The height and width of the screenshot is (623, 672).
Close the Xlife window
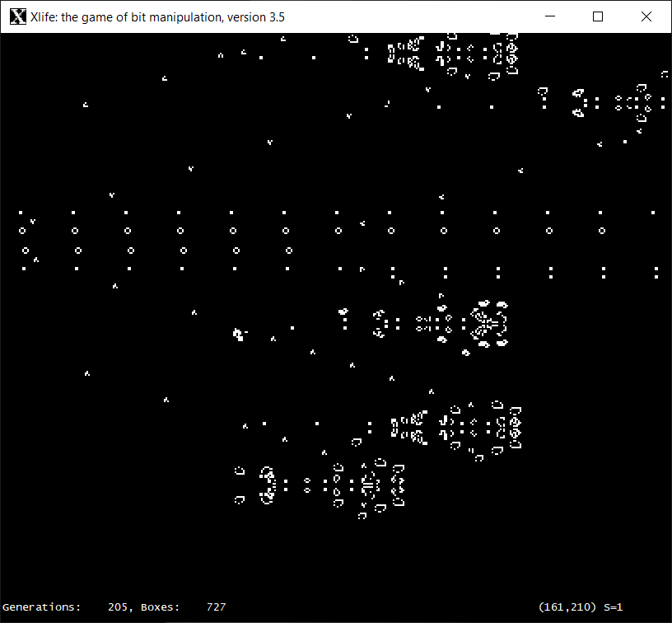tap(646, 16)
